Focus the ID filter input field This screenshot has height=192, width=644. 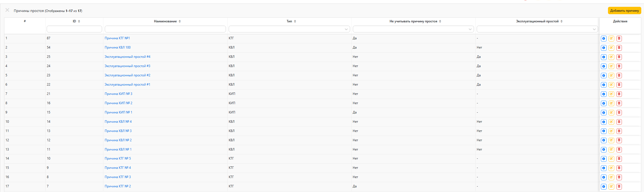[x=74, y=29]
